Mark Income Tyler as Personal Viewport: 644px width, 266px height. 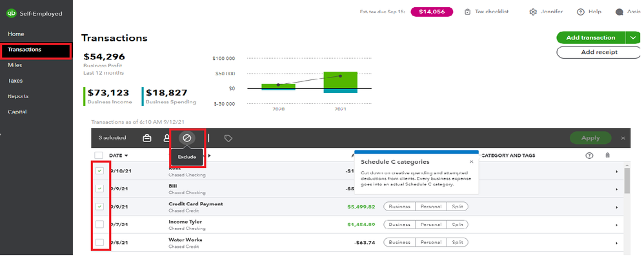(x=431, y=225)
